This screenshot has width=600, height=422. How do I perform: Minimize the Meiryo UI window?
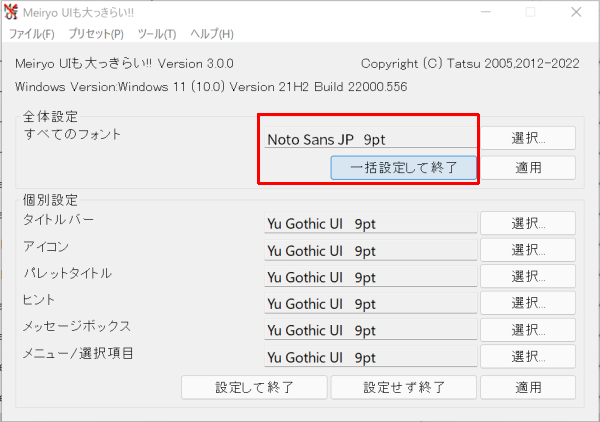coord(486,12)
